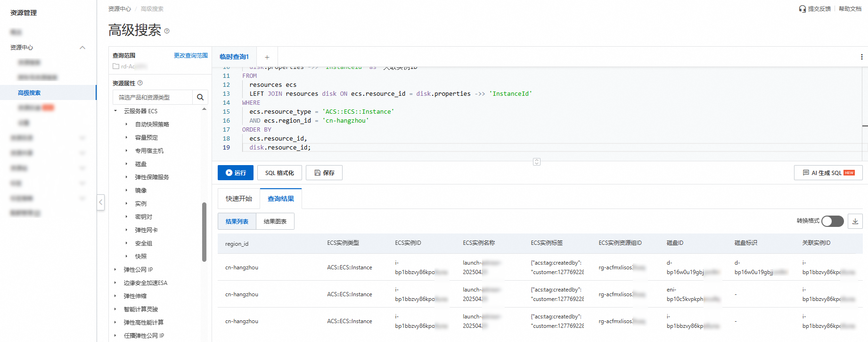
Task: Click SQL line 13 LEFT JOIN statement
Action: point(391,94)
